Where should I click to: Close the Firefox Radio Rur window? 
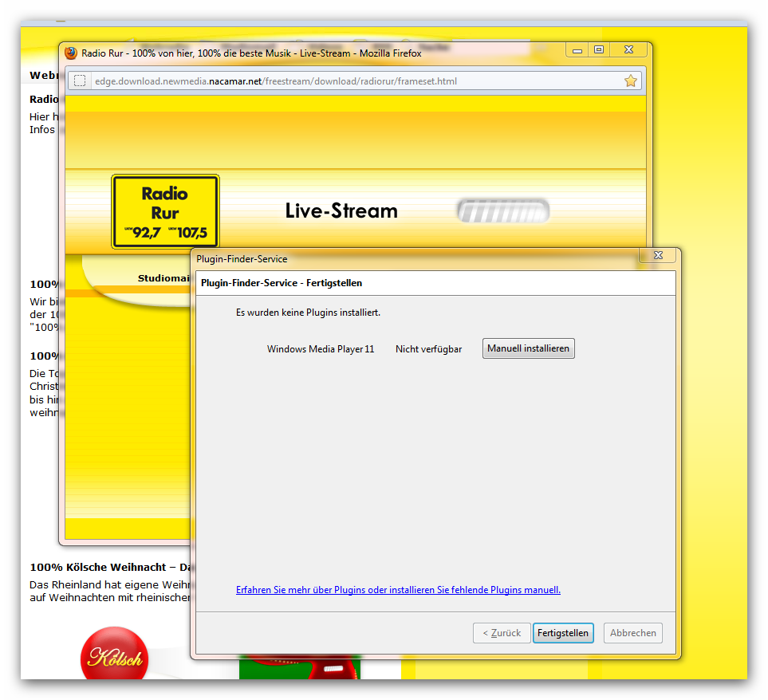point(629,50)
